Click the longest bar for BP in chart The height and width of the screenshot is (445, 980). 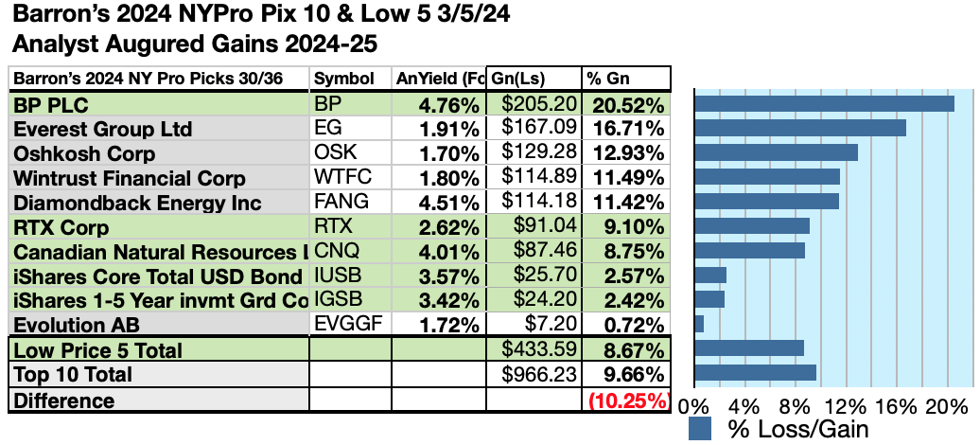tap(824, 103)
